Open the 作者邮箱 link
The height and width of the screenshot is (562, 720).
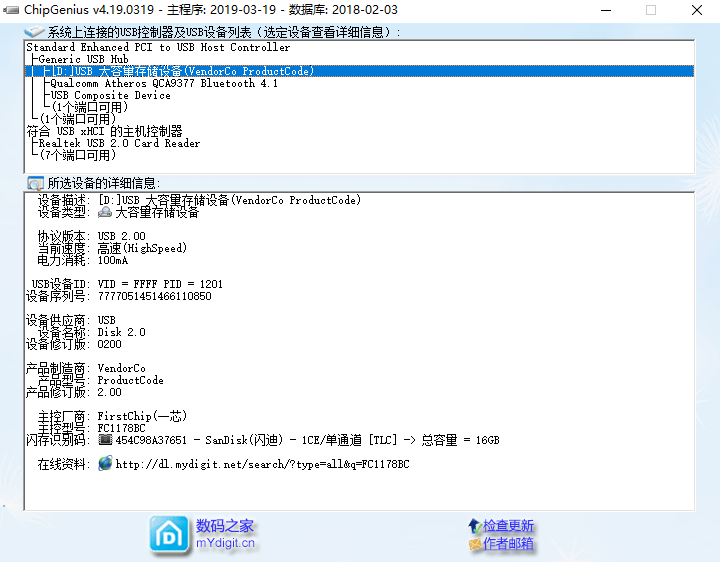pos(508,544)
